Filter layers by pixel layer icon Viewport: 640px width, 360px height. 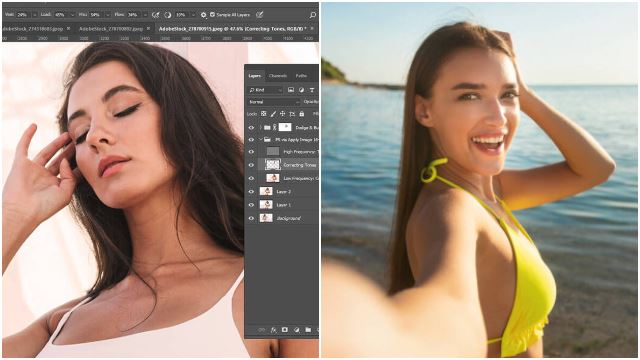(291, 90)
